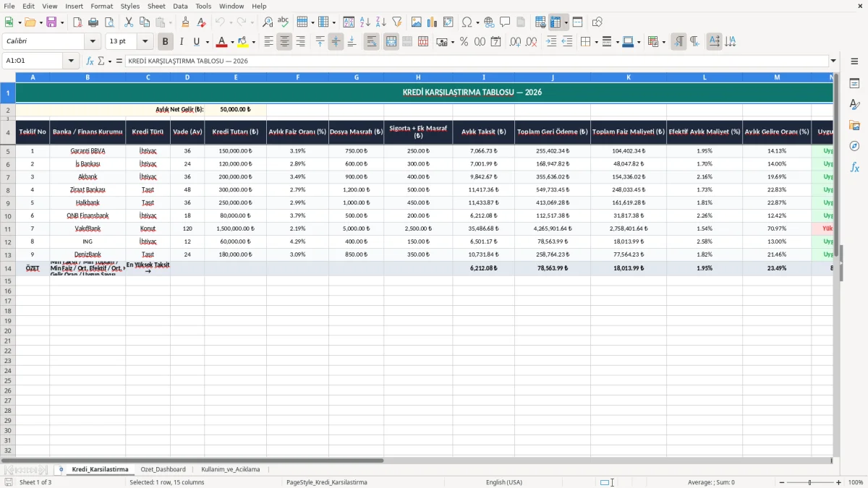Screen dimensions: 868x488
Task: Toggle Italic formatting
Action: pyautogui.click(x=181, y=42)
